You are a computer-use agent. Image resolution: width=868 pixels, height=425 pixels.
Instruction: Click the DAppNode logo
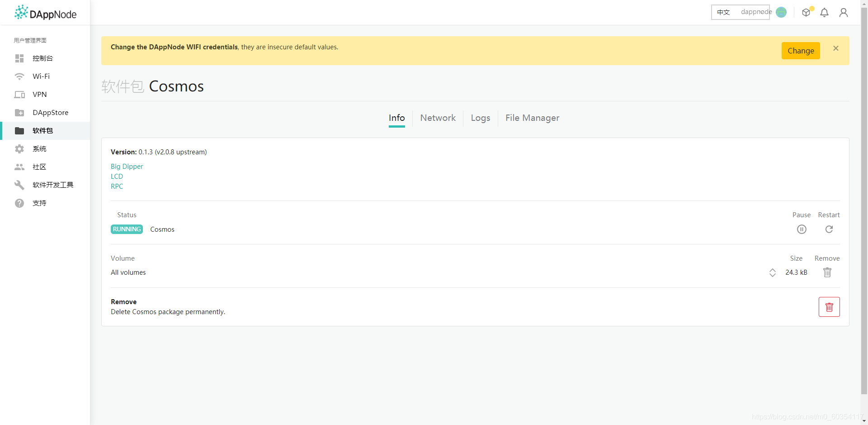(x=45, y=13)
